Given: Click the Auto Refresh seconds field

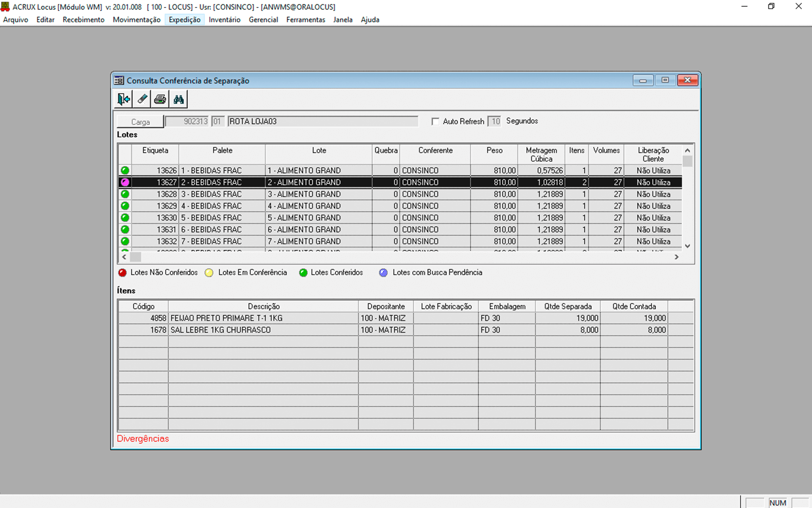Looking at the screenshot, I should click(x=495, y=121).
